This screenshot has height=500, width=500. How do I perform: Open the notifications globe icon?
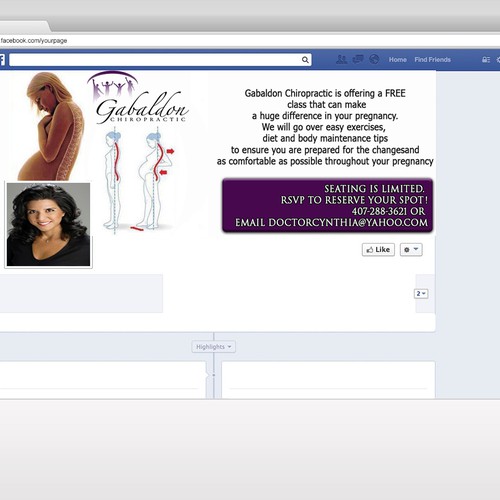(x=374, y=59)
